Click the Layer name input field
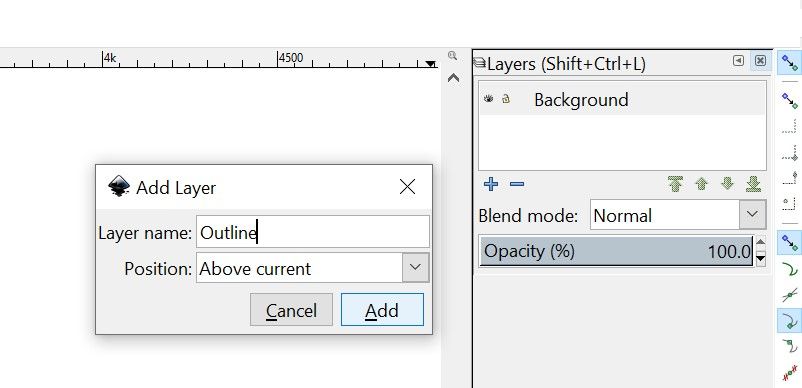The width and height of the screenshot is (802, 388). (313, 232)
